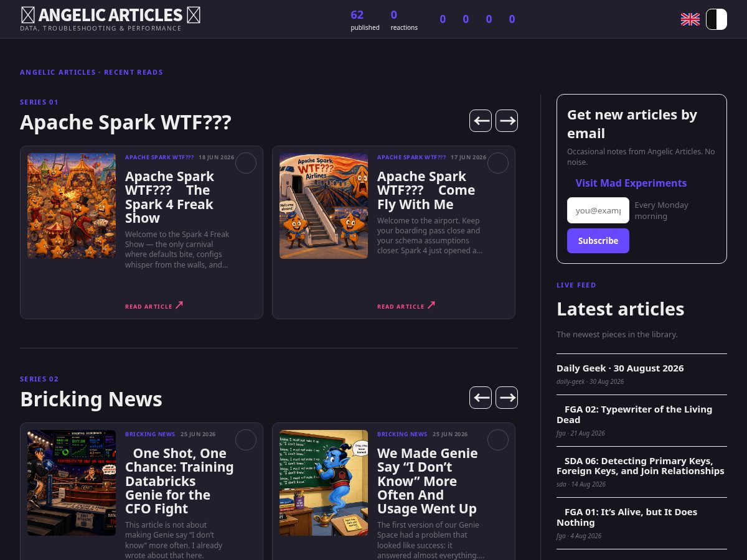The image size is (747, 560).
Task: Click the 'Apache Spark WTF???' tag dated 17 Jun 2026
Action: tap(411, 157)
